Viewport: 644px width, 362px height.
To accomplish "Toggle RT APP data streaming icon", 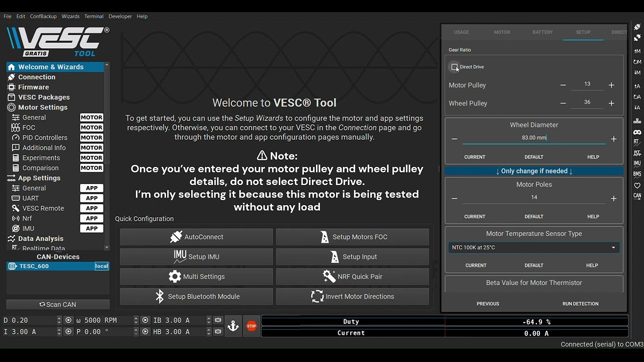I will [637, 153].
